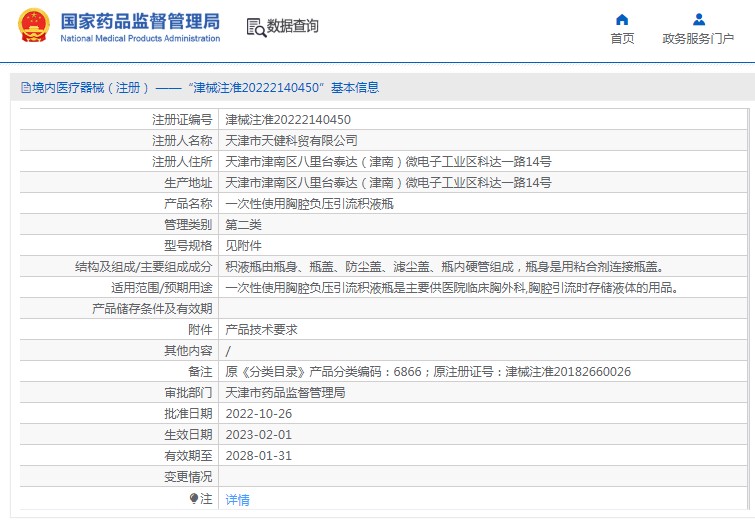Go to 首页 text link
This screenshot has width=755, height=527.
(x=622, y=39)
